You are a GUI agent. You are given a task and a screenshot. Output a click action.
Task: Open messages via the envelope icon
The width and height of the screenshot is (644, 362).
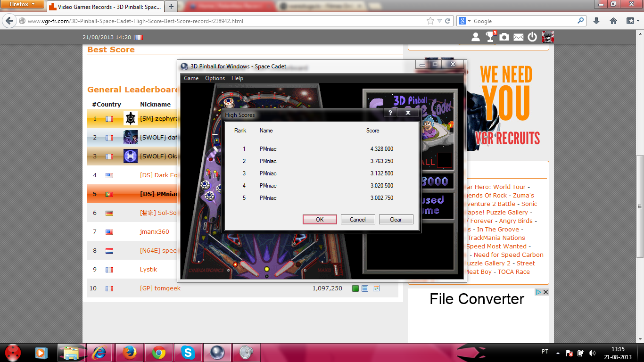coord(519,37)
